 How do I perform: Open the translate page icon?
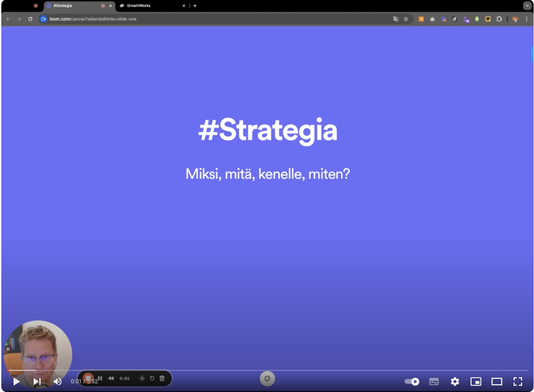(x=396, y=19)
